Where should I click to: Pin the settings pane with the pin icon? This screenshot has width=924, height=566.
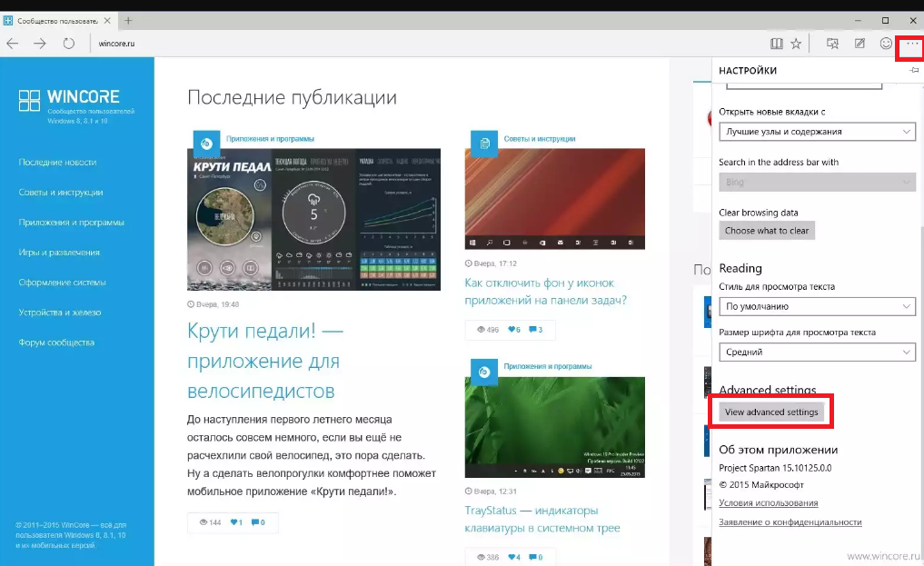[x=913, y=70]
